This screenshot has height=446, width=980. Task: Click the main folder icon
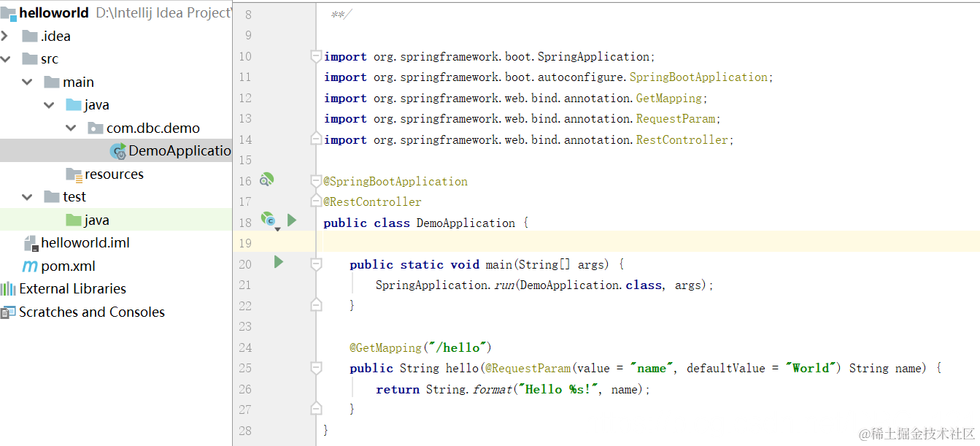pos(52,82)
